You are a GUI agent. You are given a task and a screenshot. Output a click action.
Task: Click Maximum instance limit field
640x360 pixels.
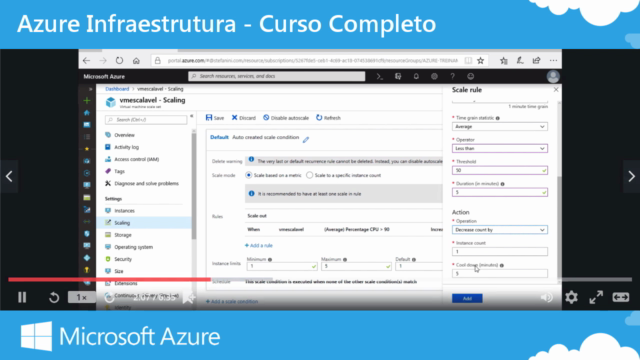point(356,266)
